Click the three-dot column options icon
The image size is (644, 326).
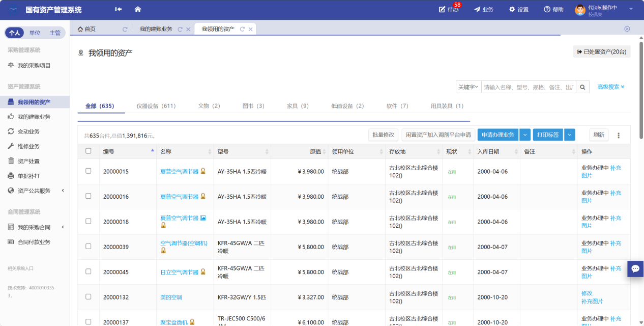pos(619,135)
